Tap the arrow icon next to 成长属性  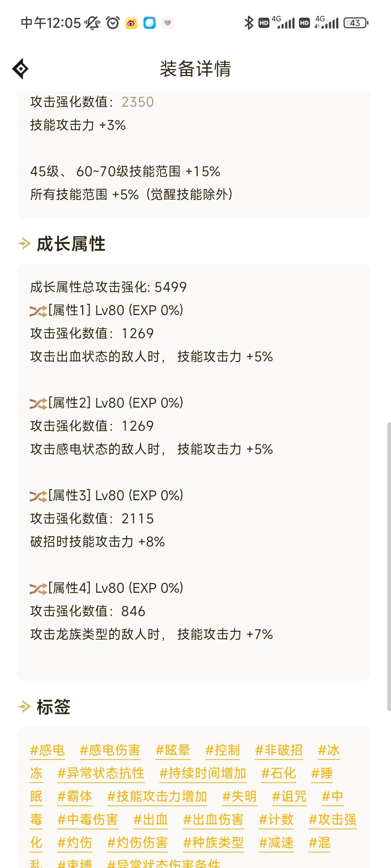[24, 244]
